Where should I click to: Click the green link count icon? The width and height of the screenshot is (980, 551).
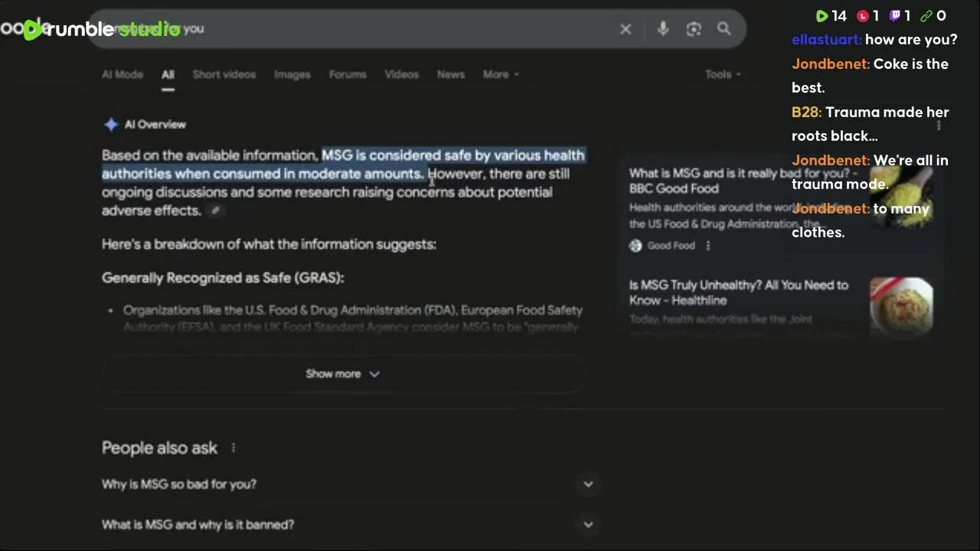(x=926, y=16)
